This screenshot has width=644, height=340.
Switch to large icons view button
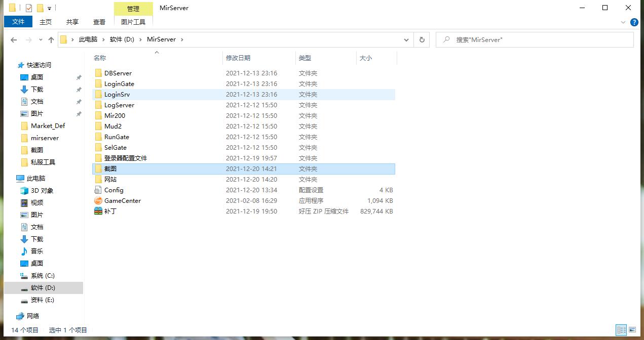[633, 330]
